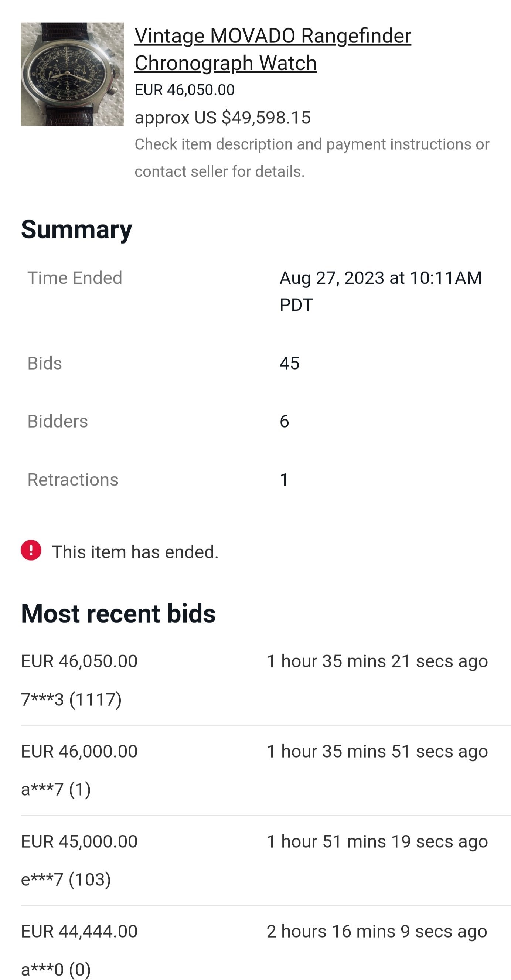Click the "This item has ended." message
The image size is (511, 980).
(x=135, y=552)
